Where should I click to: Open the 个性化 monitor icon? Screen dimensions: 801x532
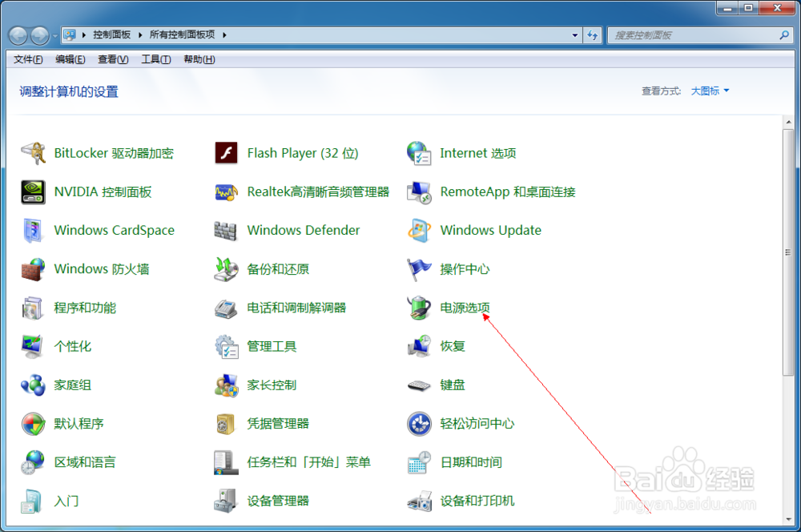(33, 346)
